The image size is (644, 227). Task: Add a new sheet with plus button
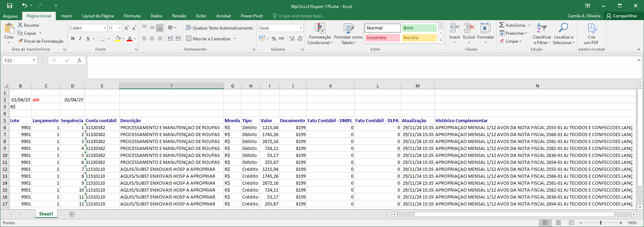point(72,214)
